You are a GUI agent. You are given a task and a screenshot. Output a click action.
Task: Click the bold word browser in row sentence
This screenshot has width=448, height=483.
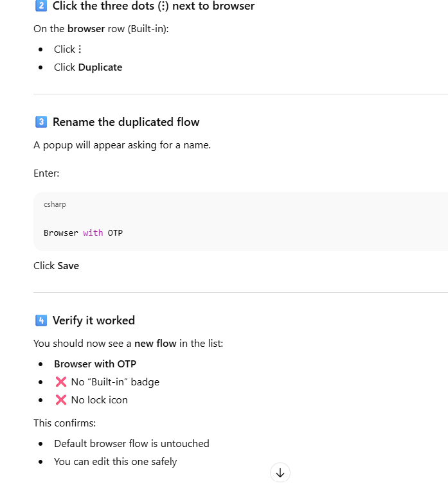86,29
